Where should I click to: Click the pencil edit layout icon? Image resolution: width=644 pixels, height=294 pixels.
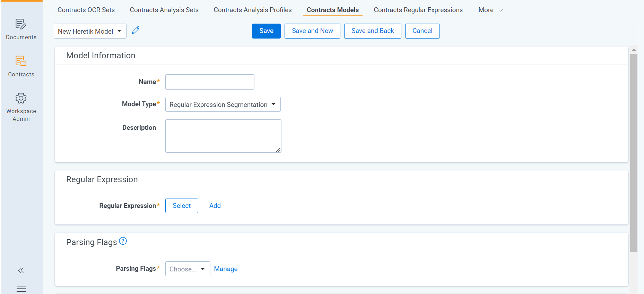tap(136, 31)
